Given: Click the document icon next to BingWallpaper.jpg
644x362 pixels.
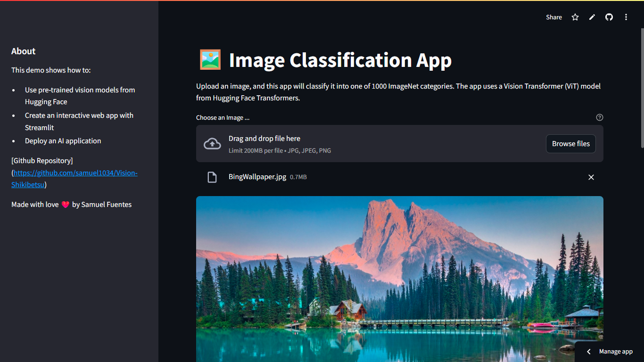Looking at the screenshot, I should tap(212, 177).
